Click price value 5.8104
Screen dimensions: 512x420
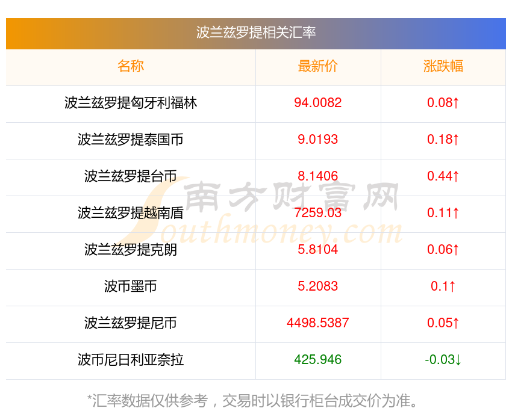(317, 250)
